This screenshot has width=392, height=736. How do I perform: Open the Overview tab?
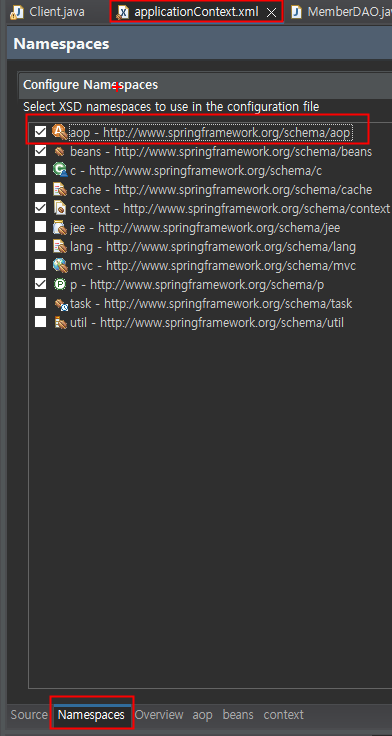coord(159,714)
